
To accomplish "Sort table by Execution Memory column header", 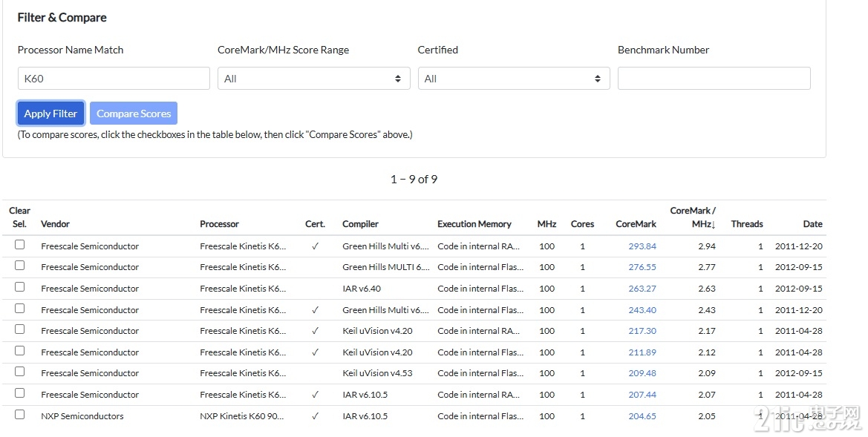I will coord(474,224).
